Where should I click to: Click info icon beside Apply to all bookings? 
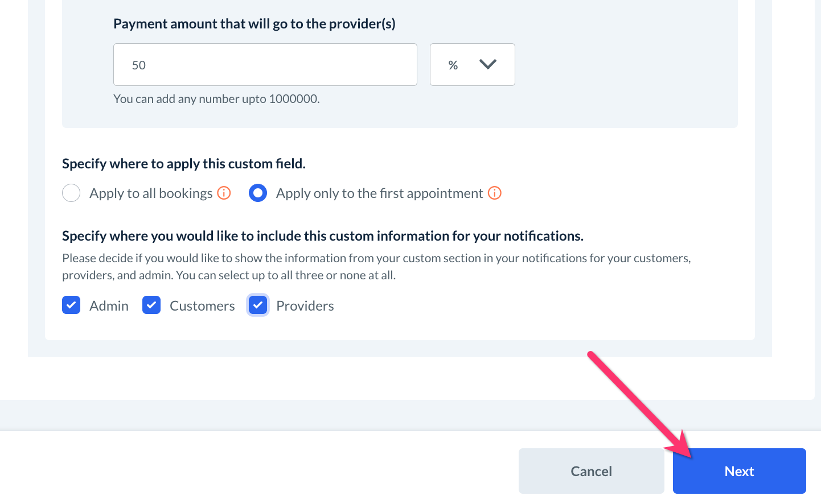224,193
